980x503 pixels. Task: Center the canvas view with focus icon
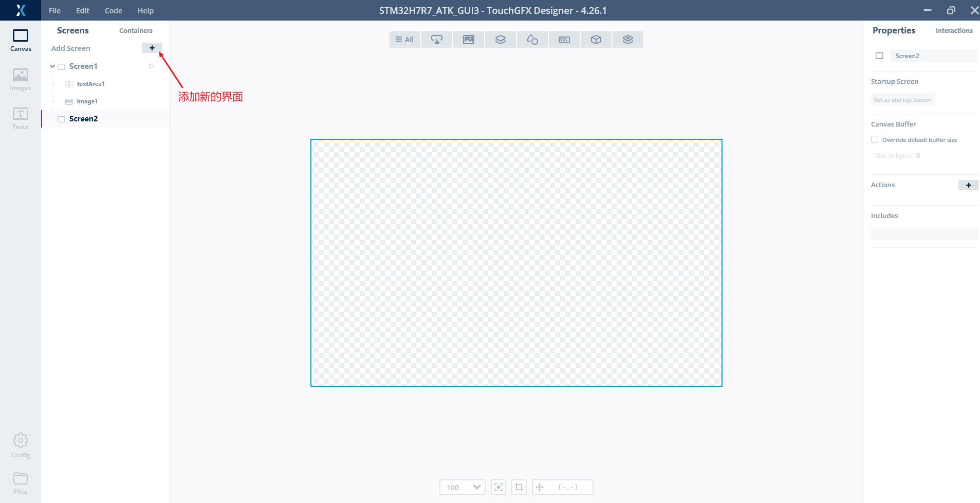click(x=498, y=487)
